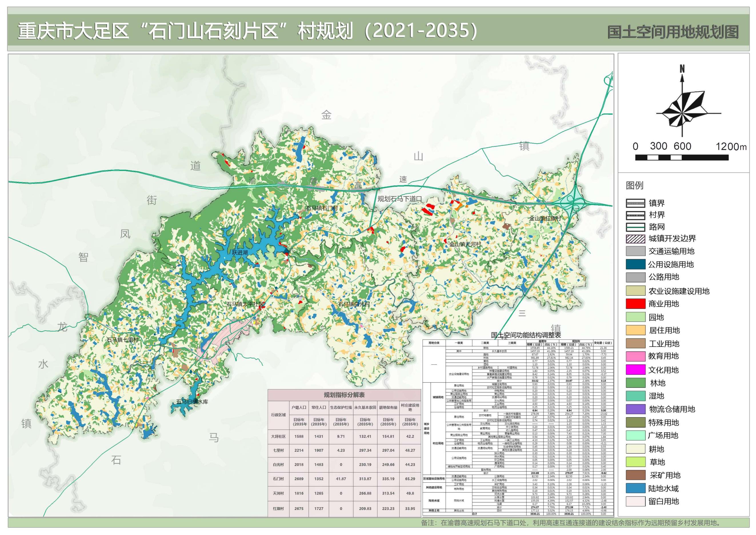
Task: Click the value 33.95 in 红旗村 row
Action: [x=410, y=509]
